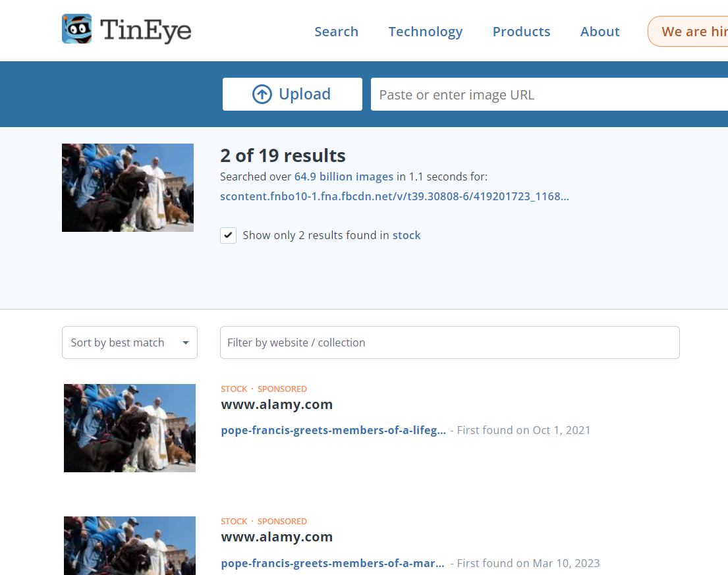Select About in the top navigation
This screenshot has width=728, height=575.
coord(600,32)
